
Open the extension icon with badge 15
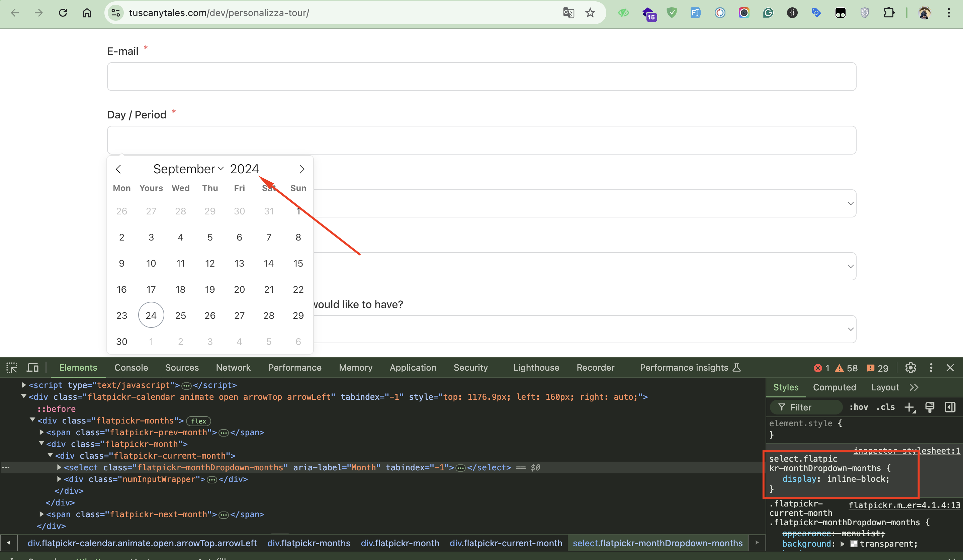click(x=649, y=14)
